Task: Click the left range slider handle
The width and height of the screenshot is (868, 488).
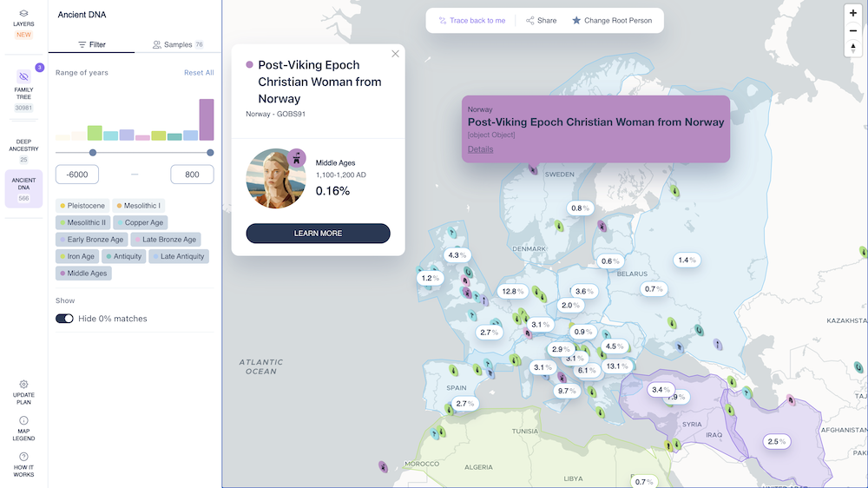Action: pos(93,152)
